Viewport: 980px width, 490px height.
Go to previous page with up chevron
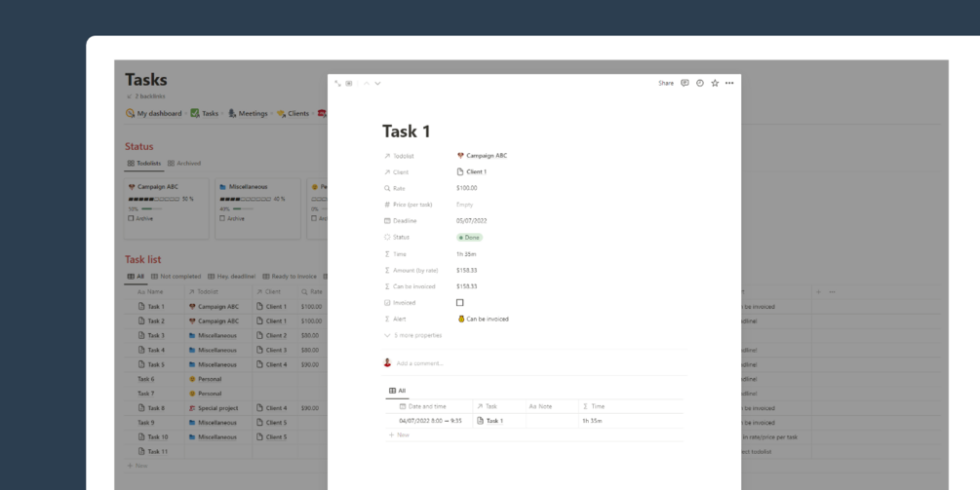point(367,83)
